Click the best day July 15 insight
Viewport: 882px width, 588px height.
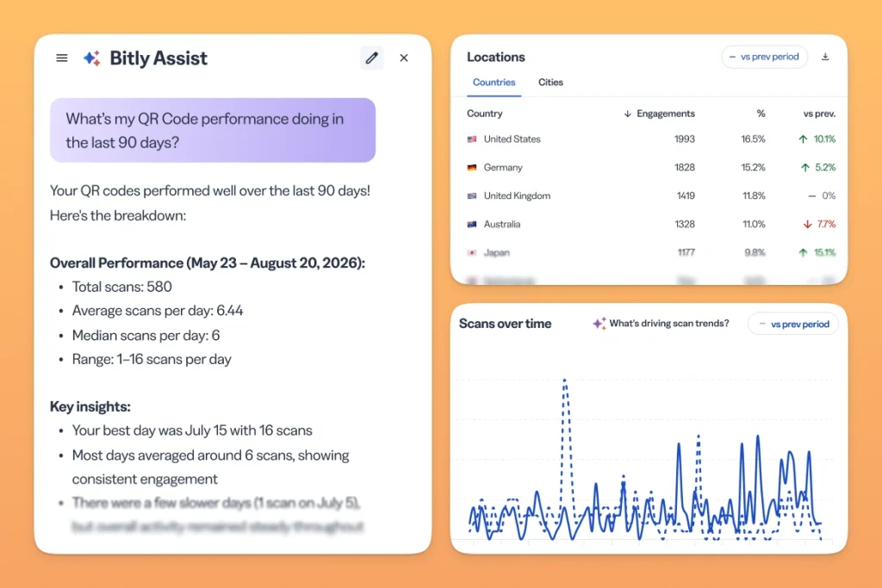[x=192, y=430]
